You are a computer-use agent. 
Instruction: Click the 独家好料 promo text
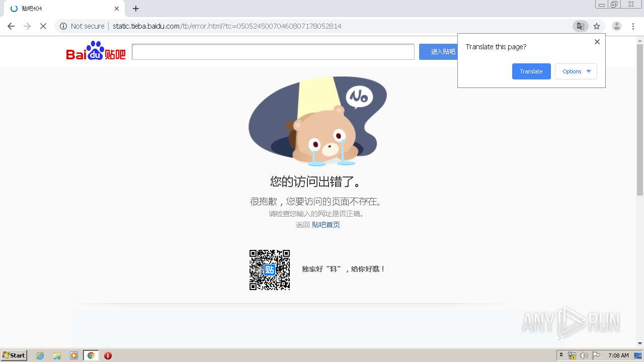(343, 269)
